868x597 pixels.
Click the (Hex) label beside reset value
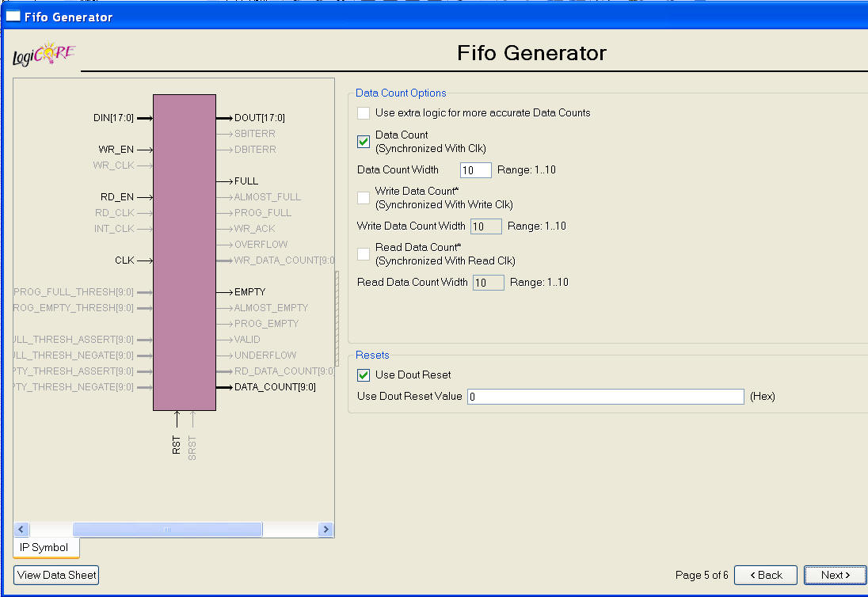(x=762, y=397)
